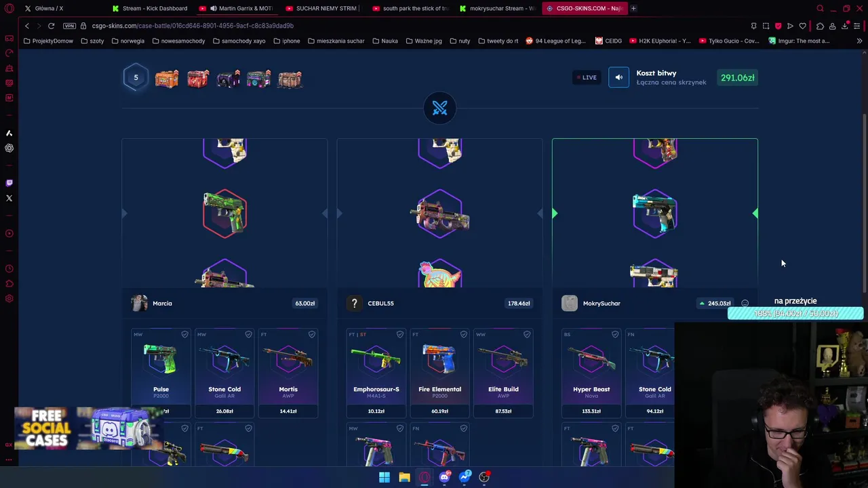The image size is (868, 488).
Task: Click the Free Social Cases banner
Action: pyautogui.click(x=88, y=428)
